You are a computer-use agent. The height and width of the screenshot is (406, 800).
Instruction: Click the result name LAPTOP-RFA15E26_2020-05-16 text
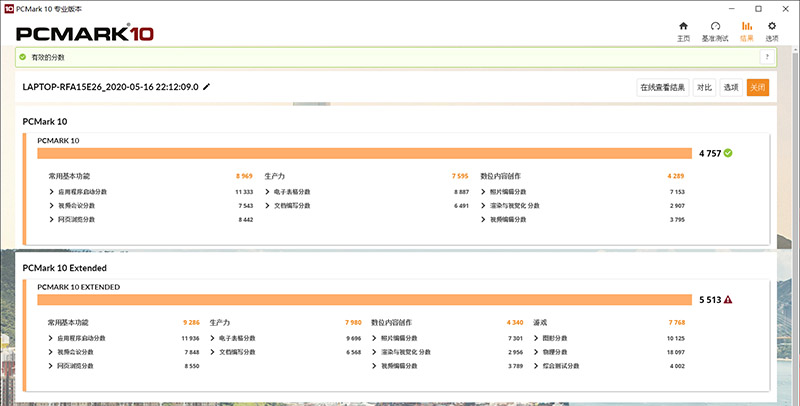(x=110, y=87)
